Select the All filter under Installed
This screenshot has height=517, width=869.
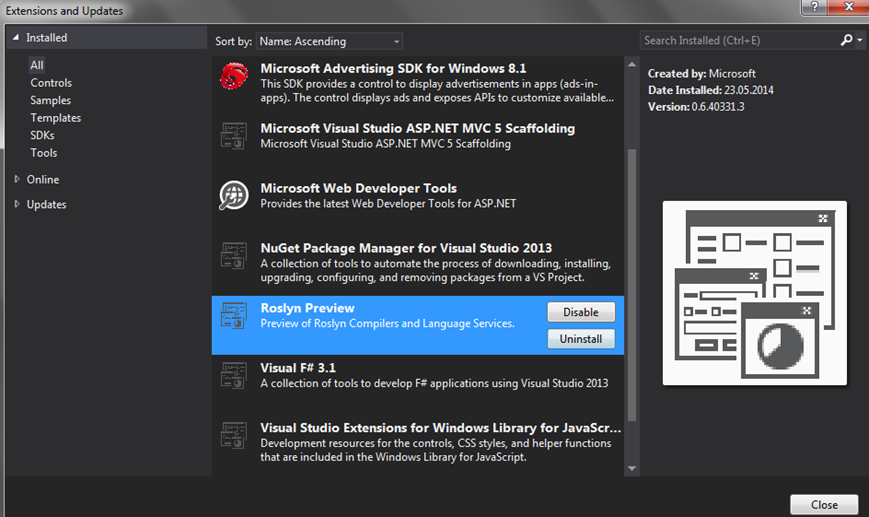tap(37, 65)
